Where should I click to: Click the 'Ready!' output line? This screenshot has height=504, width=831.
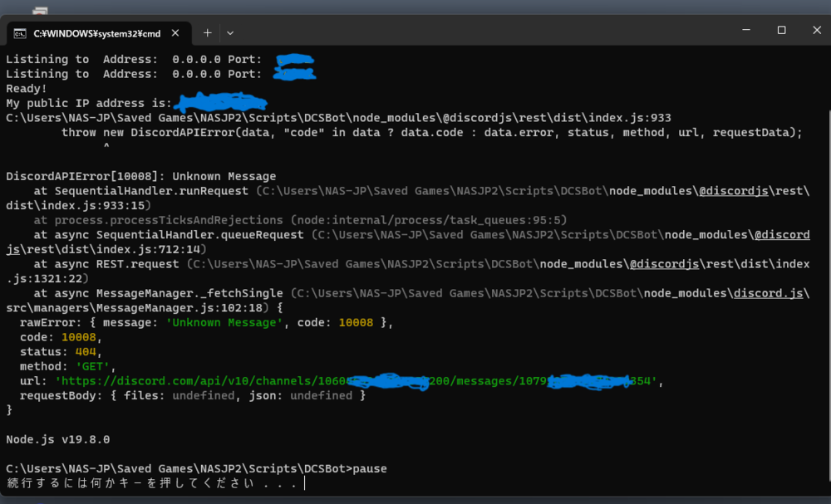pyautogui.click(x=27, y=88)
